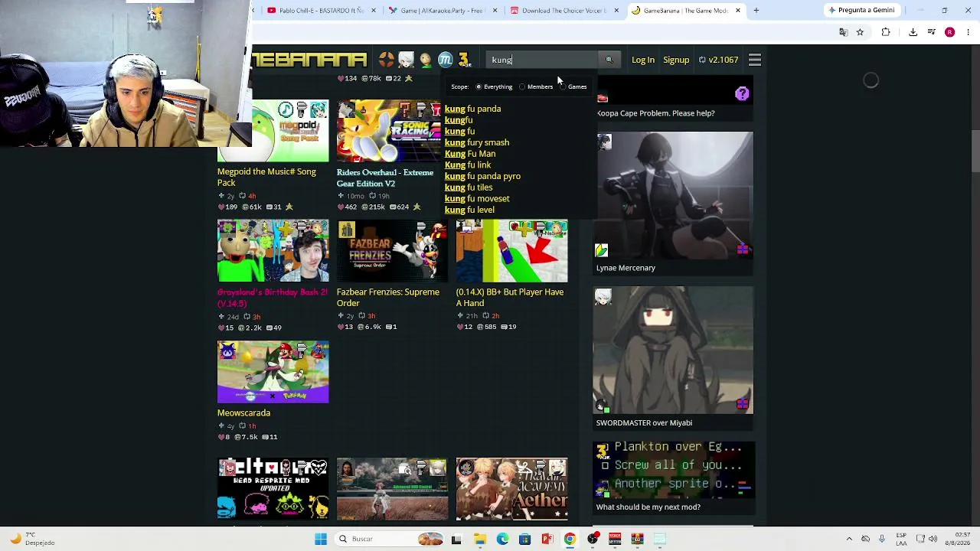Choose the 'kung fu panda pyro' suggestion
Image resolution: width=980 pixels, height=551 pixels.
[482, 176]
